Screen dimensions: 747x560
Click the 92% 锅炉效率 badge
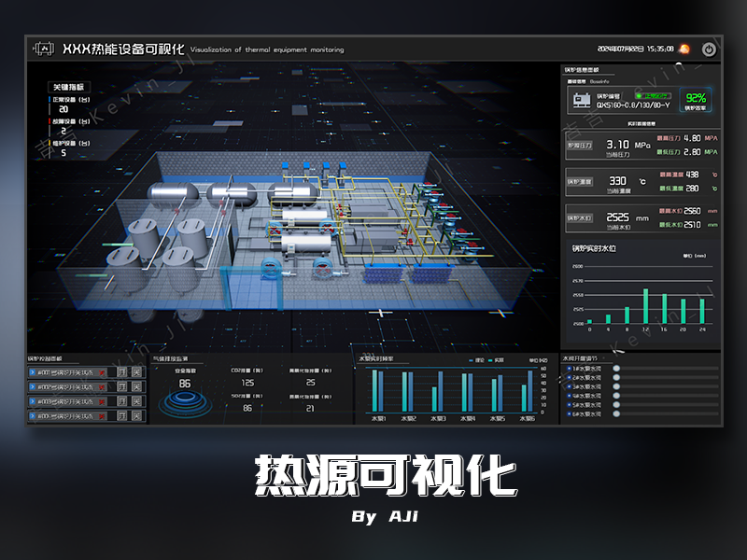tap(696, 101)
